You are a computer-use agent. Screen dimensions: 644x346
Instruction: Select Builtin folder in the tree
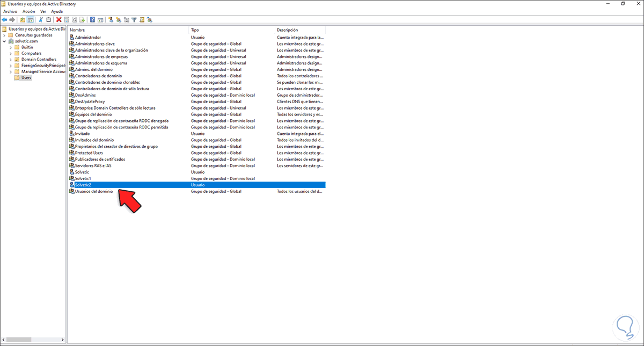[x=27, y=47]
